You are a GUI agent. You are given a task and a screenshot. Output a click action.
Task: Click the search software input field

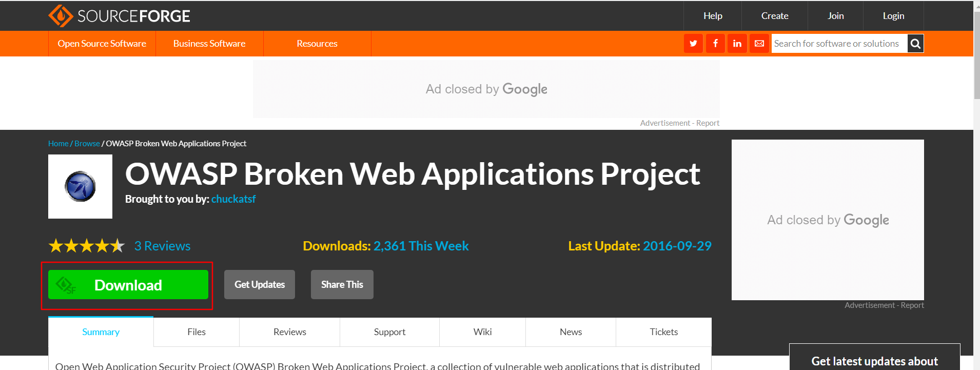click(x=839, y=44)
